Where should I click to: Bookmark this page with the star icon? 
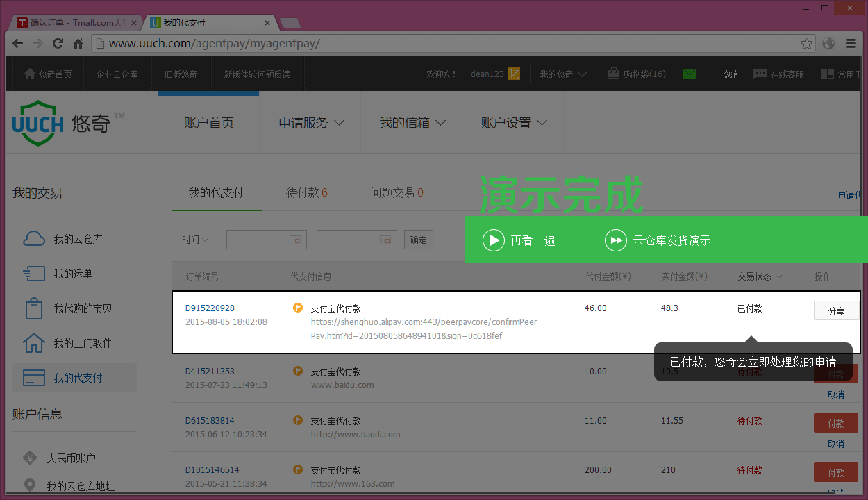point(806,43)
